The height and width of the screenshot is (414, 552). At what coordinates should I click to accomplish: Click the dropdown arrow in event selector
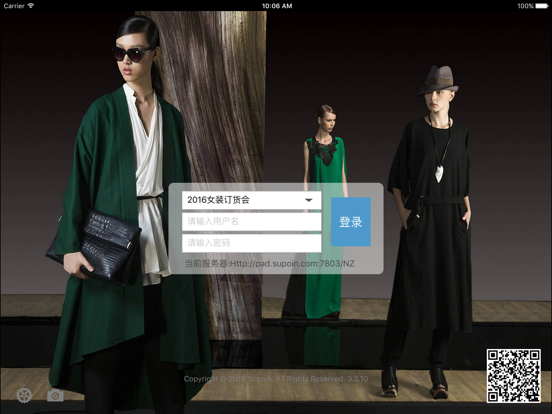pyautogui.click(x=309, y=200)
